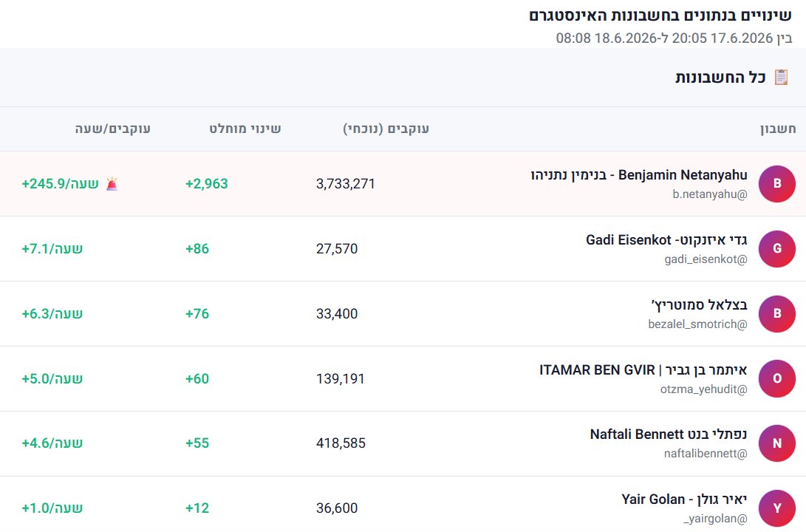The width and height of the screenshot is (806, 532).
Task: Click the clipboard icon beside כל החשבונות
Action: pos(782,77)
